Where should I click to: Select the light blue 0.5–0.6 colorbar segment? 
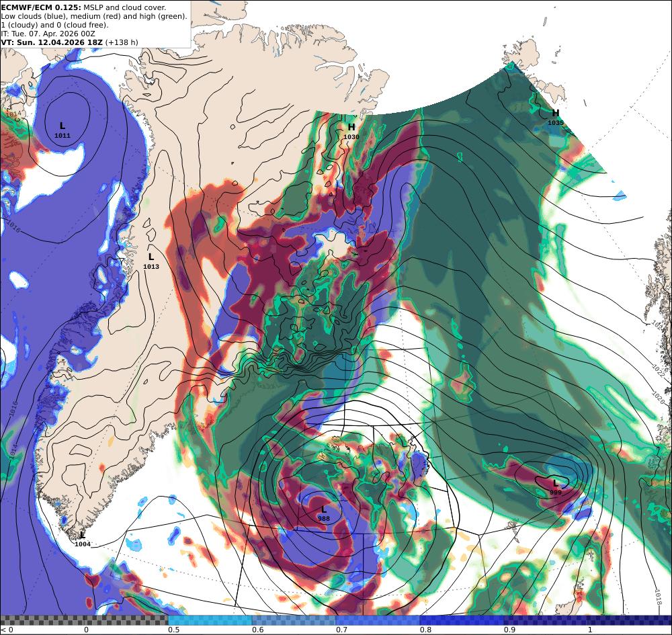tap(210, 620)
